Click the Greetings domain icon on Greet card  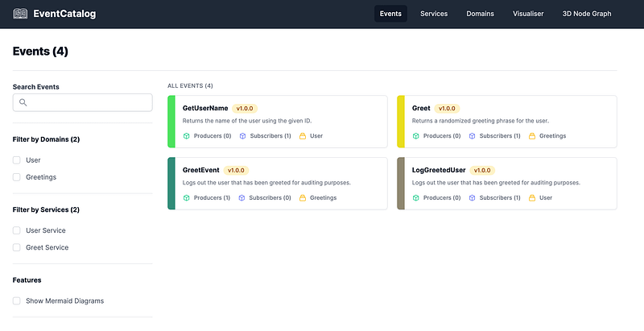532,136
